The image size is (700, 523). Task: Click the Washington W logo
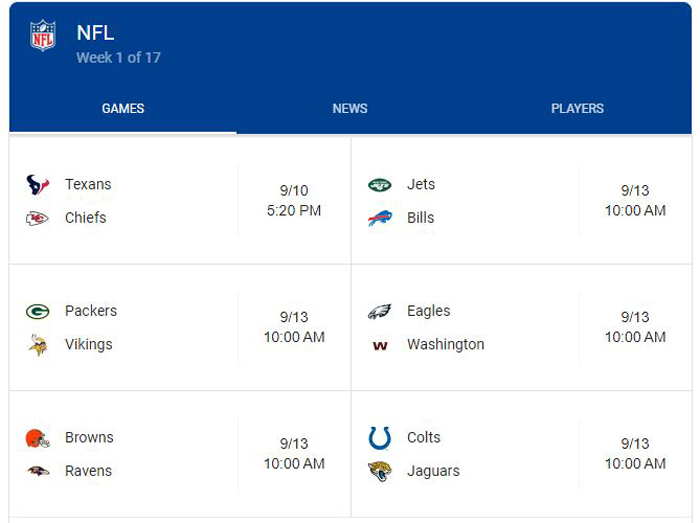coord(380,346)
